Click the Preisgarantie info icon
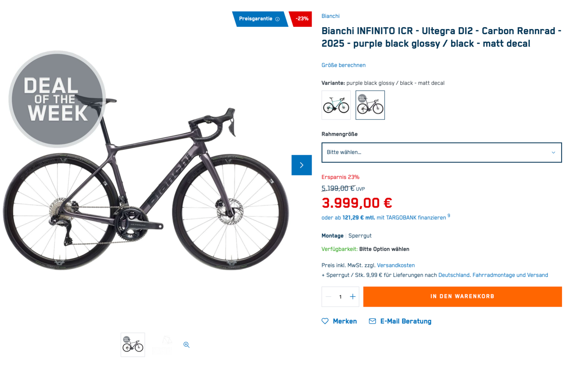This screenshot has width=588, height=370. [277, 19]
